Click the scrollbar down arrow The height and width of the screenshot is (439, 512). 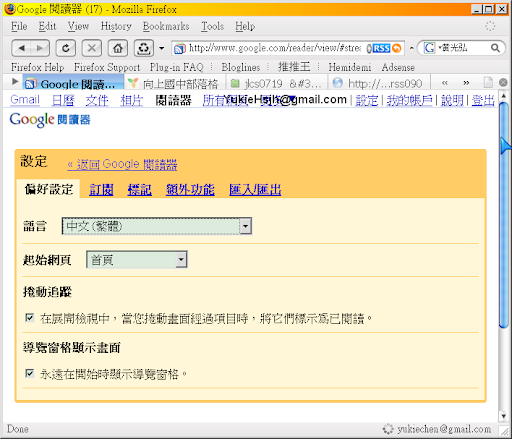click(503, 416)
